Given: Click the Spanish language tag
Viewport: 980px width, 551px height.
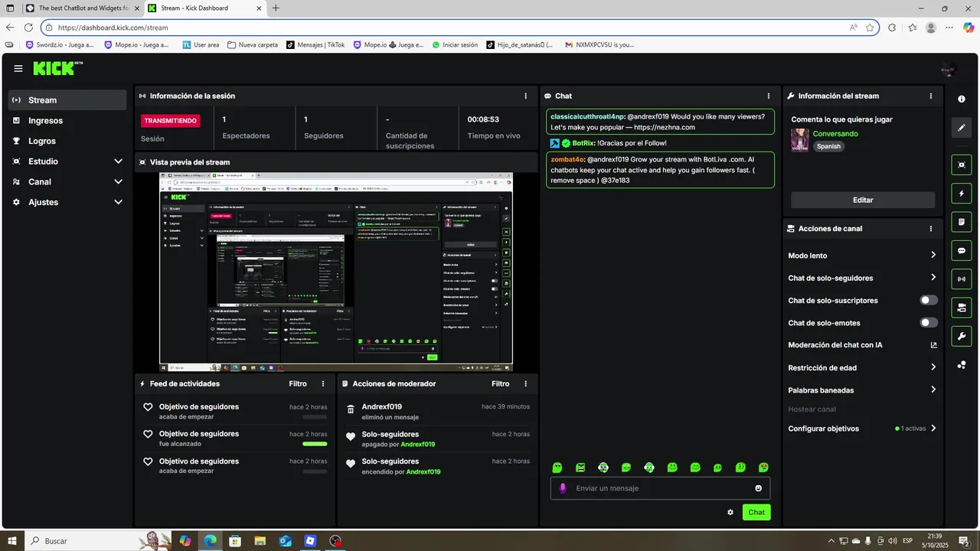Looking at the screenshot, I should (x=828, y=146).
